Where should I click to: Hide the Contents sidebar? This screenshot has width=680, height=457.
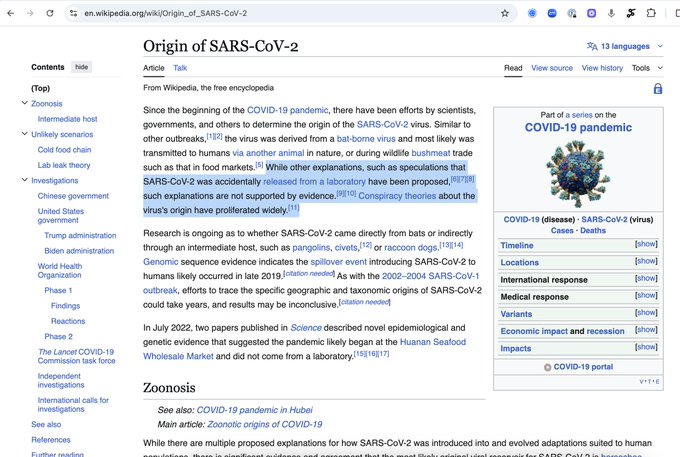click(82, 67)
